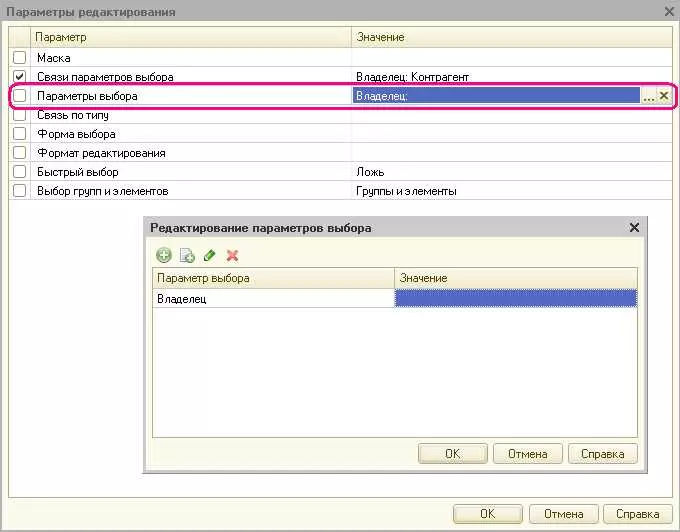Select the Связь по типу row label
680x532 pixels.
pyautogui.click(x=73, y=115)
